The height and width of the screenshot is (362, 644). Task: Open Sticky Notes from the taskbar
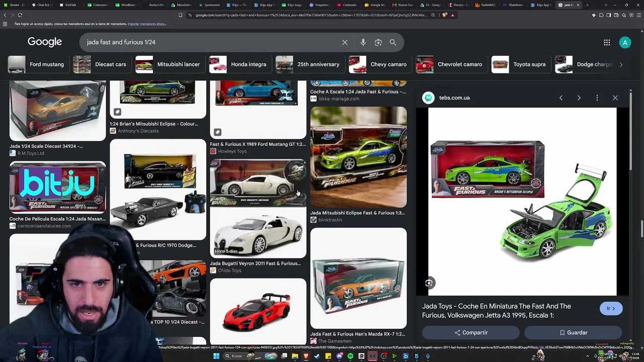328,356
